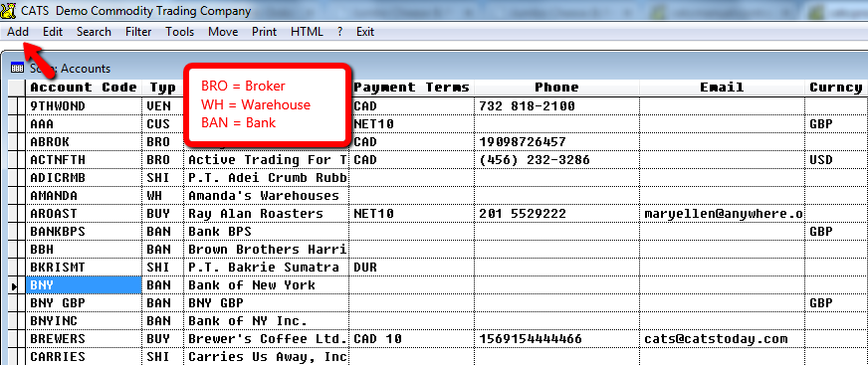Image resolution: width=868 pixels, height=365 pixels.
Task: Click the DUR payment terms cell
Action: click(411, 268)
